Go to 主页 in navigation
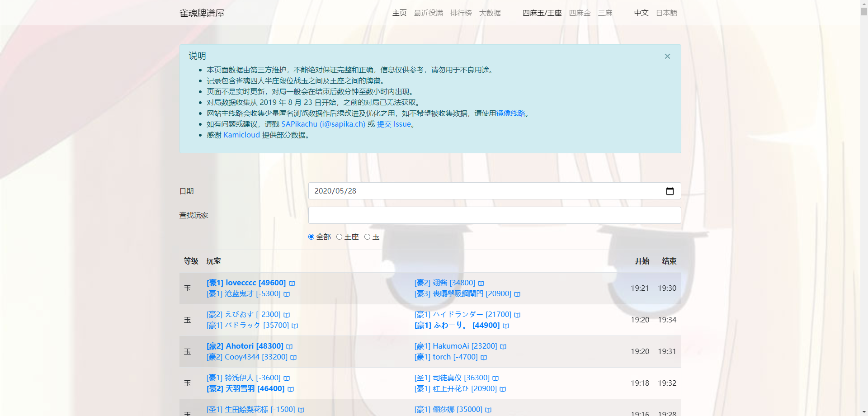The width and height of the screenshot is (868, 416). tap(400, 13)
